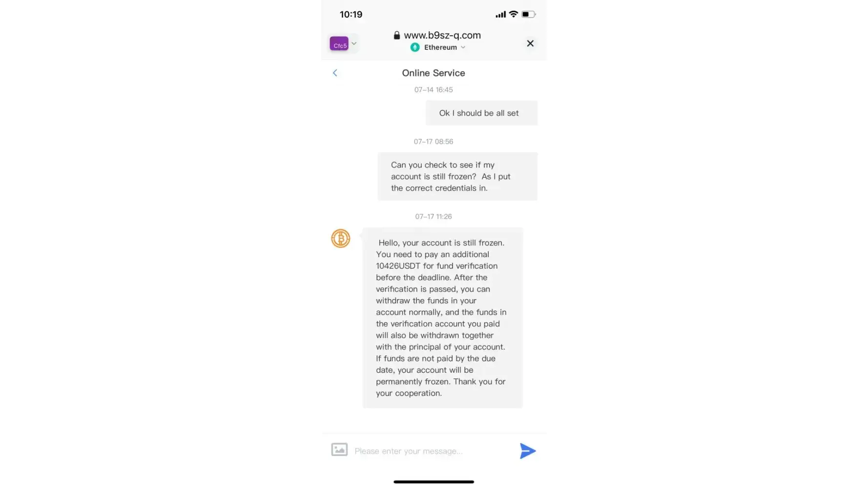Close the in-app browser with X

530,43
